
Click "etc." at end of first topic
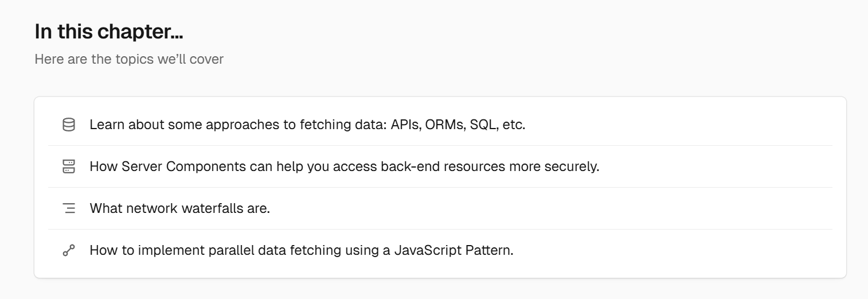click(x=514, y=125)
